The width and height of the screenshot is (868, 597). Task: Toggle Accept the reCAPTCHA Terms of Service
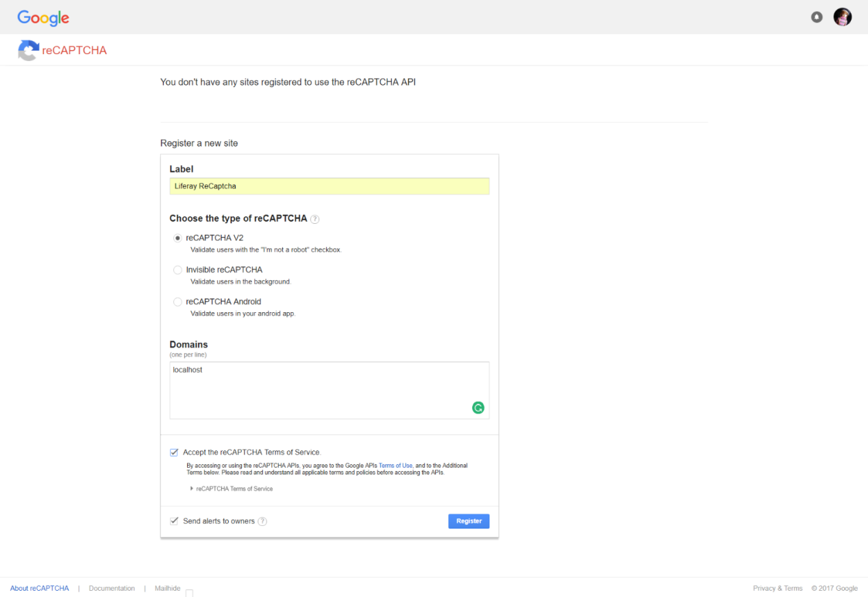pyautogui.click(x=174, y=453)
